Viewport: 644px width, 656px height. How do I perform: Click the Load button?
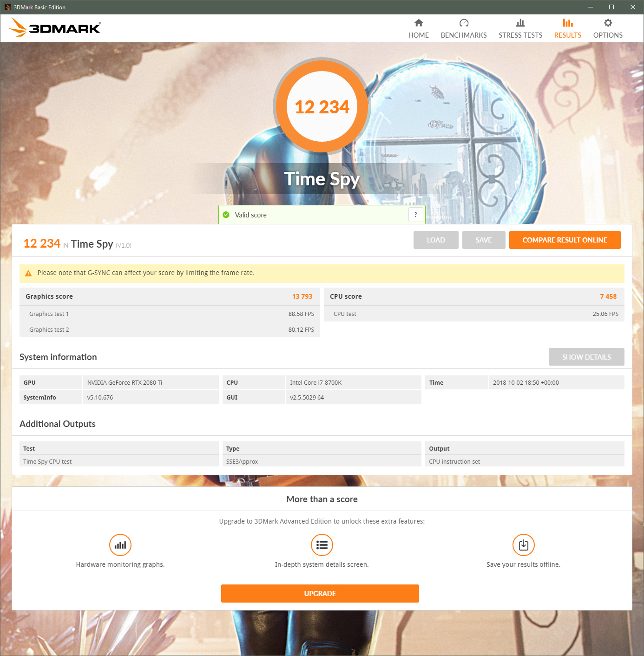pos(436,240)
